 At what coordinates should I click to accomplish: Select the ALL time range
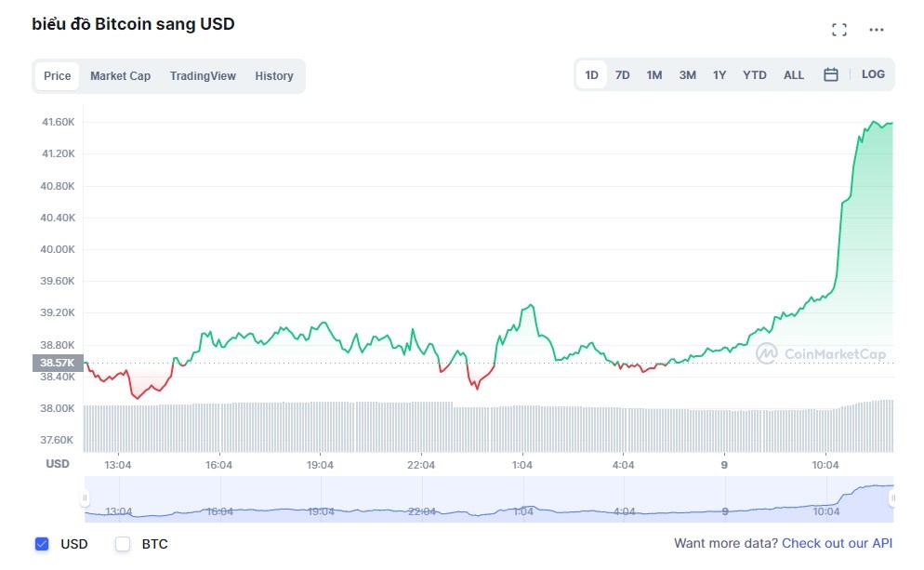pyautogui.click(x=793, y=74)
